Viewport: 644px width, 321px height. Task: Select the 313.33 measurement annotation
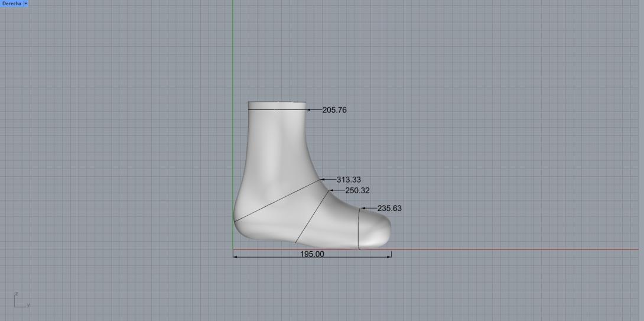tap(349, 180)
